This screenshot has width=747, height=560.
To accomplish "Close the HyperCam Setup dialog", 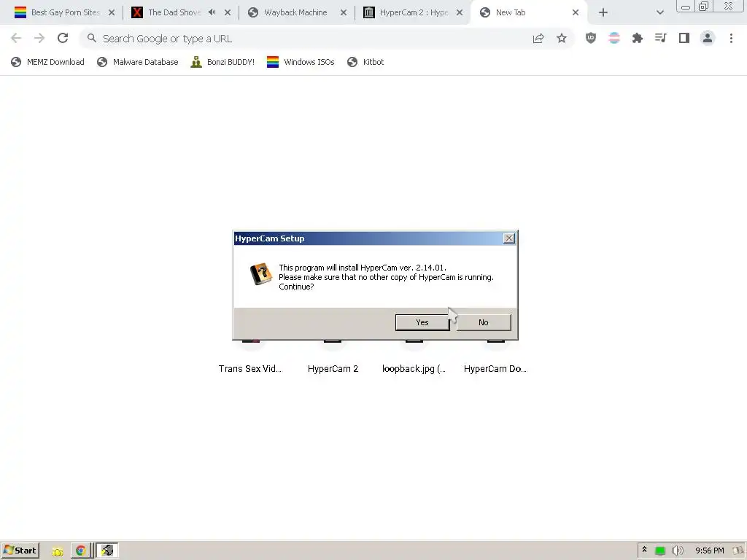I will (x=508, y=238).
